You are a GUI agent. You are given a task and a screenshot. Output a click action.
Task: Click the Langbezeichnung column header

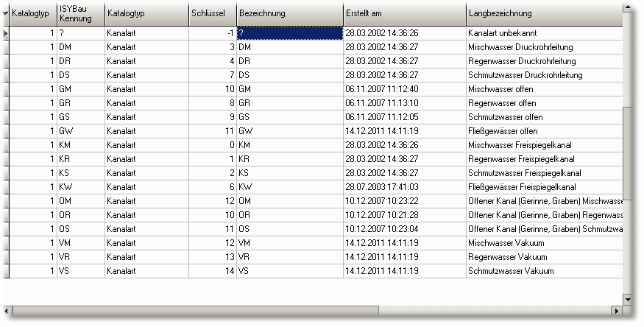click(543, 14)
